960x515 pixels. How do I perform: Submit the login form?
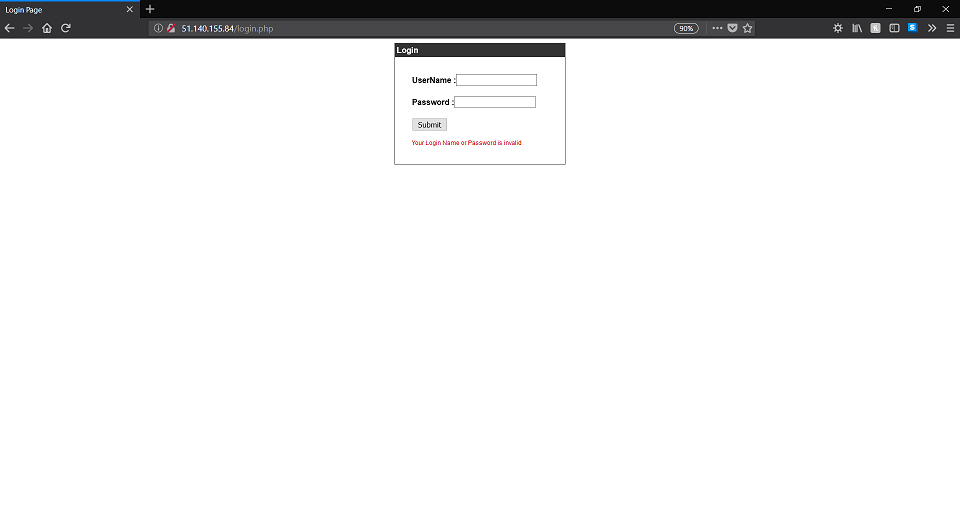coord(429,124)
